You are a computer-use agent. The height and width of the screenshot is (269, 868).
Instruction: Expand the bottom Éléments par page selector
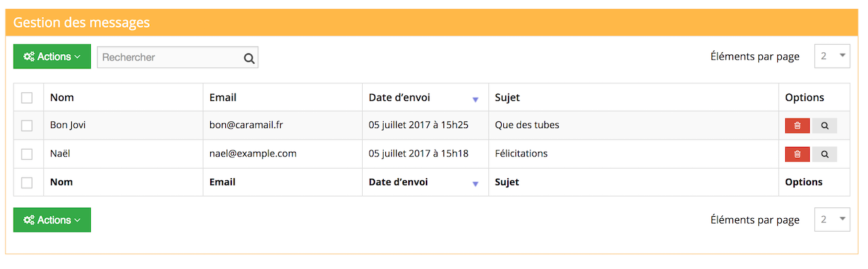(x=832, y=220)
